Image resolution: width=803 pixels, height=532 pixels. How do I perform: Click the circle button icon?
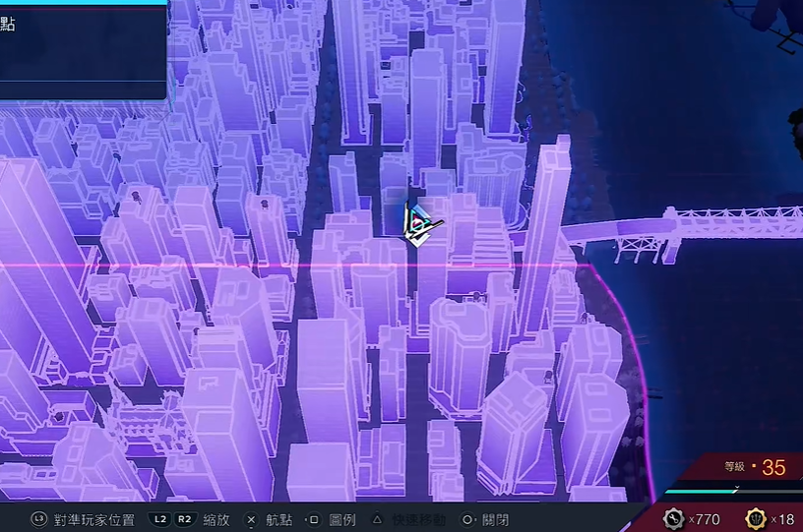(467, 520)
